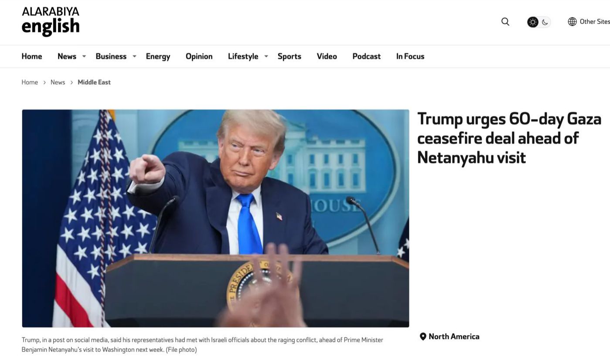Open the search magnifier icon
610x364 pixels.
(505, 22)
